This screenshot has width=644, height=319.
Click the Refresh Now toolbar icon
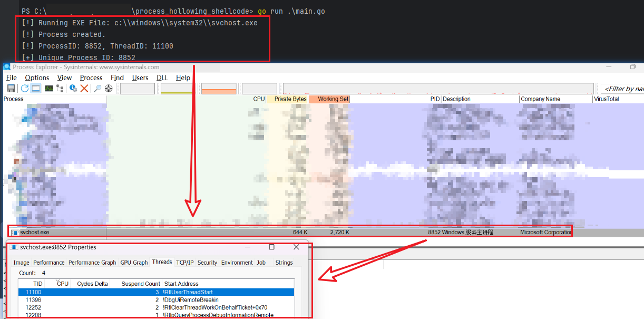click(24, 89)
